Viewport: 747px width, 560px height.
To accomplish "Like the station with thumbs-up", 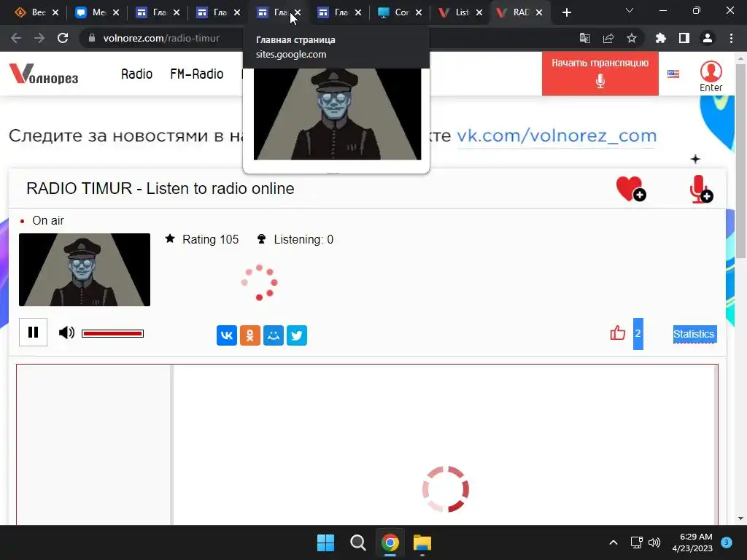I will coord(618,332).
